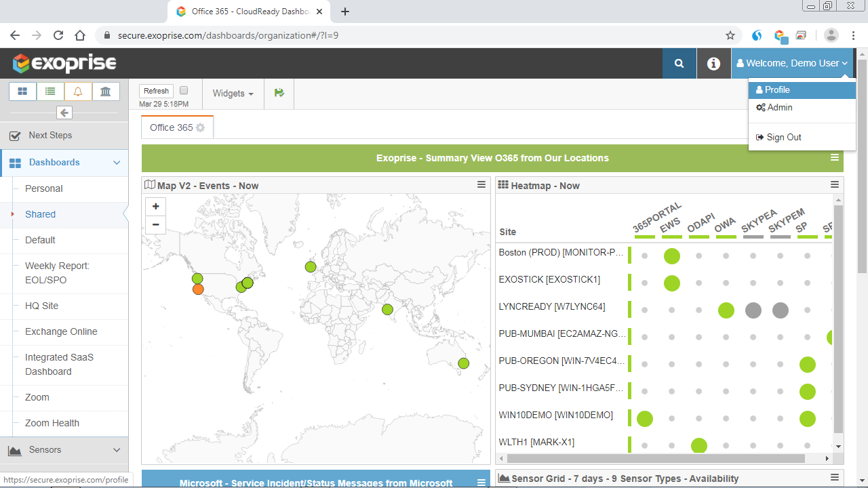Reload the page with browser refresh
Image resolution: width=868 pixels, height=488 pixels.
coord(58,35)
